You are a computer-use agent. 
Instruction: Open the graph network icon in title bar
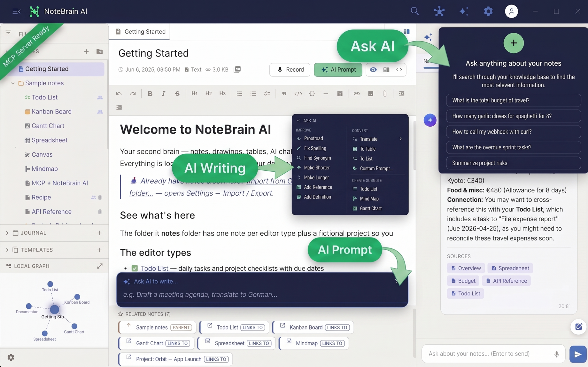pos(439,11)
